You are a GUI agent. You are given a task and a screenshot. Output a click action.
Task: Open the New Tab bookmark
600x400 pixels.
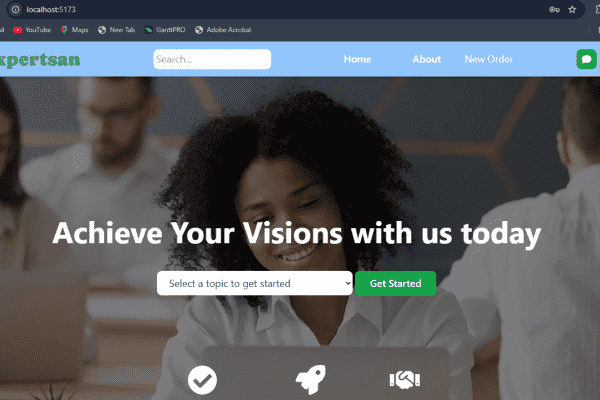(116, 30)
